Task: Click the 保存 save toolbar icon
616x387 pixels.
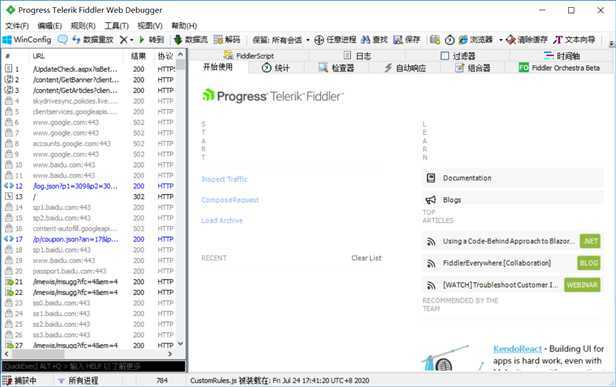Action: [x=407, y=40]
